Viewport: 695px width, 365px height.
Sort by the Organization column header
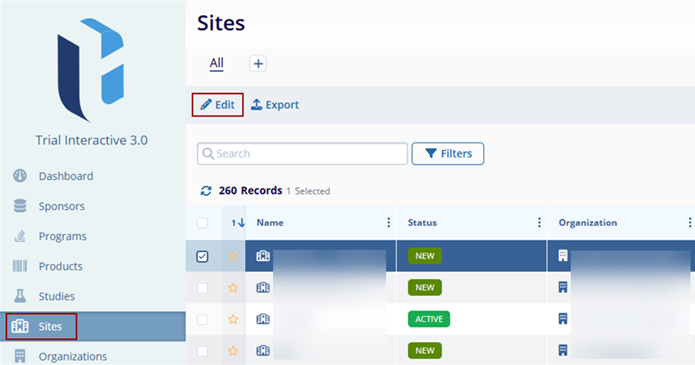(588, 223)
